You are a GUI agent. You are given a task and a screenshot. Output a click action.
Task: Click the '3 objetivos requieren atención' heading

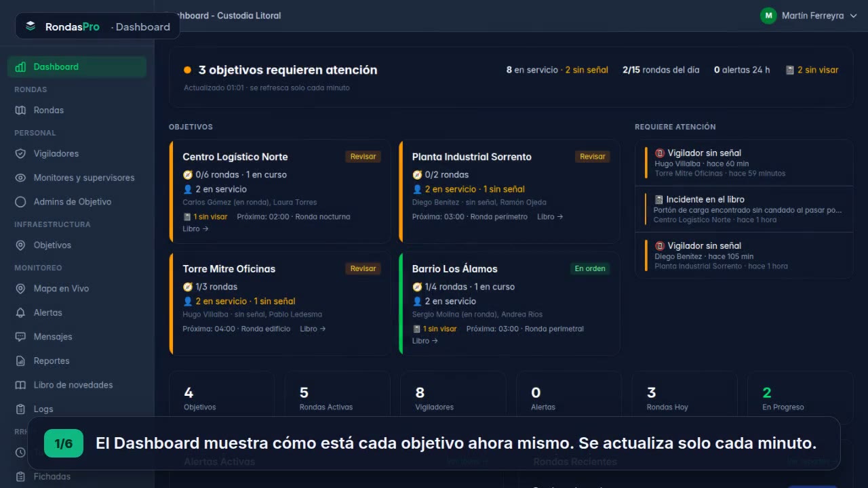(x=288, y=70)
